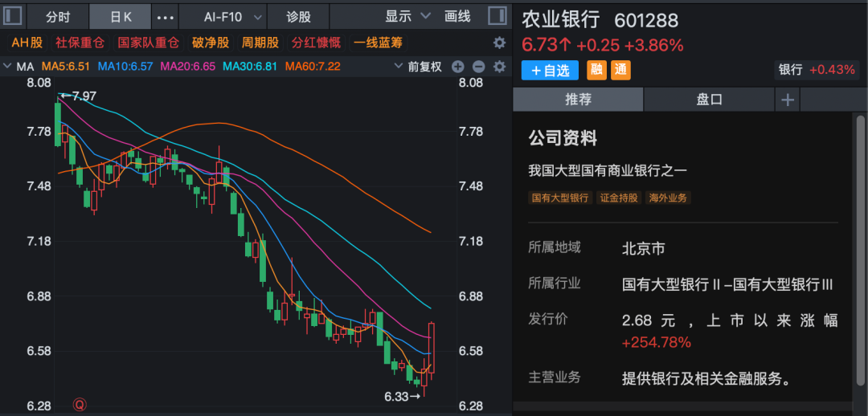This screenshot has width=868, height=416.
Task: Click the MA10:6.57 indicator label
Action: (126, 67)
